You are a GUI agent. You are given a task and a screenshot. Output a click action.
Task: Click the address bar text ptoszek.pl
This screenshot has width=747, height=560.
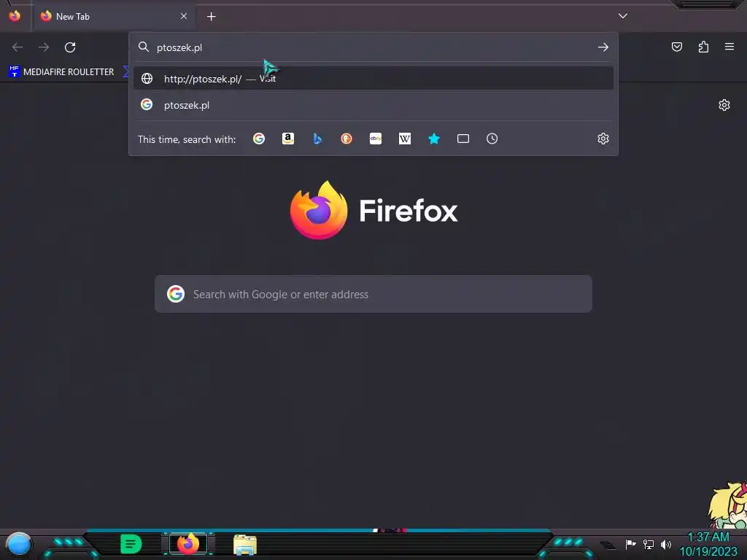tap(179, 47)
